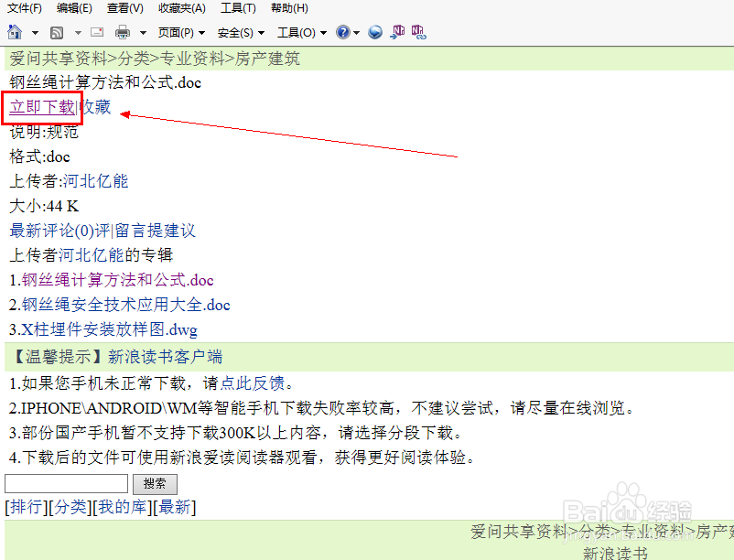Click the Print icon
734x560 pixels.
click(x=122, y=32)
